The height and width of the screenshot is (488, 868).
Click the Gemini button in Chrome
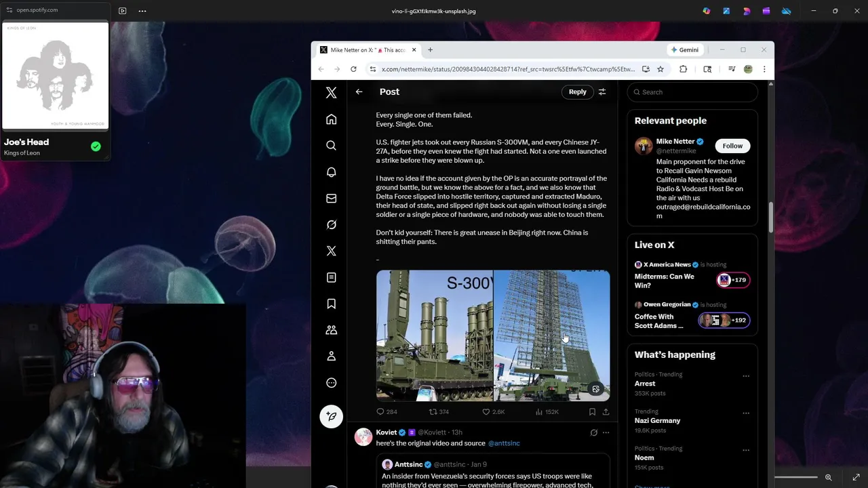click(x=684, y=49)
